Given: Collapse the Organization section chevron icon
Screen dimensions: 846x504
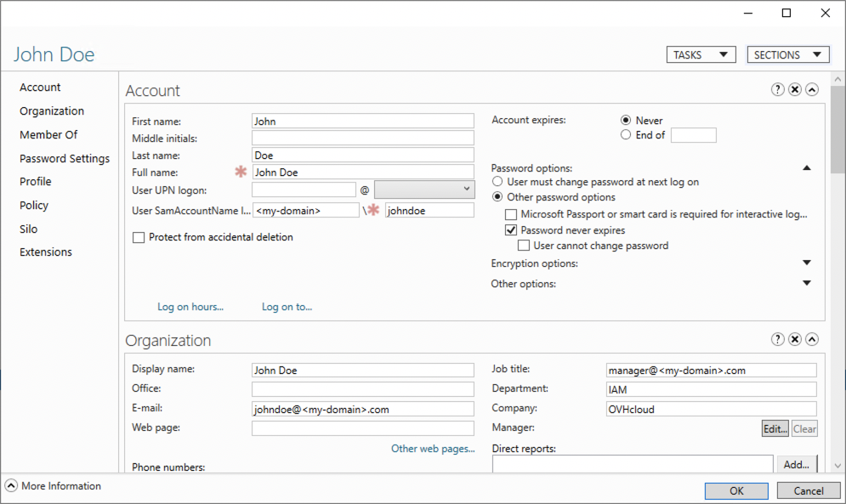Looking at the screenshot, I should [x=812, y=340].
